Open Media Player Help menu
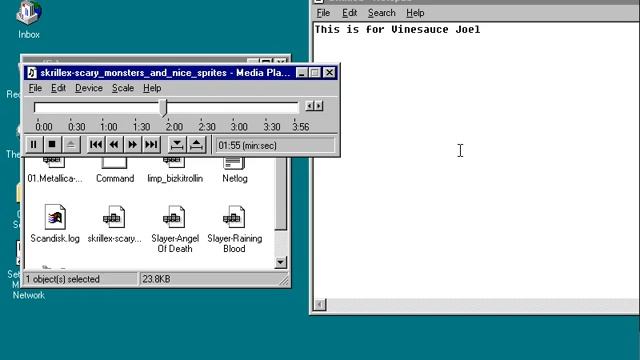640x360 pixels. 152,88
